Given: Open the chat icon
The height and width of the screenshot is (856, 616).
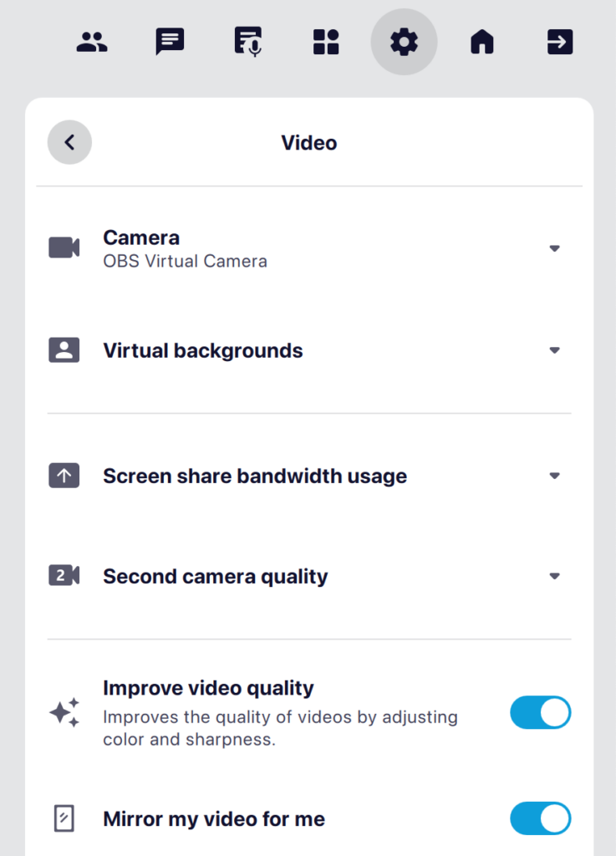Looking at the screenshot, I should click(170, 42).
